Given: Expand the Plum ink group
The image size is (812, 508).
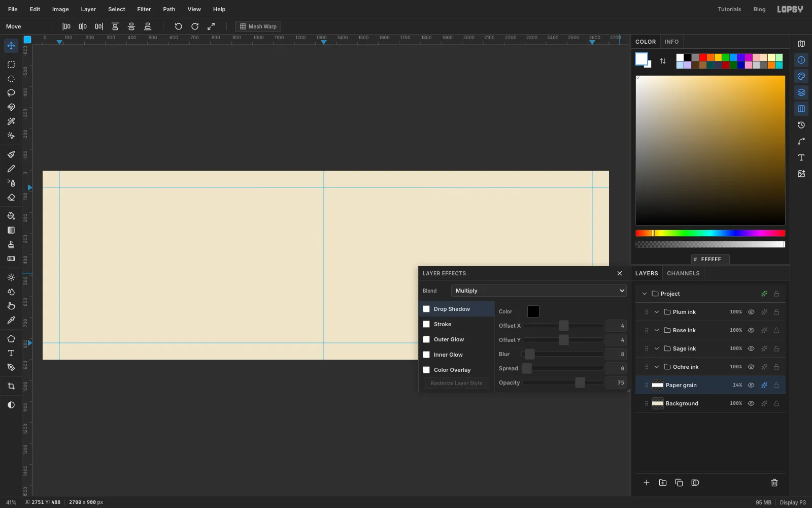Looking at the screenshot, I should coord(657,312).
